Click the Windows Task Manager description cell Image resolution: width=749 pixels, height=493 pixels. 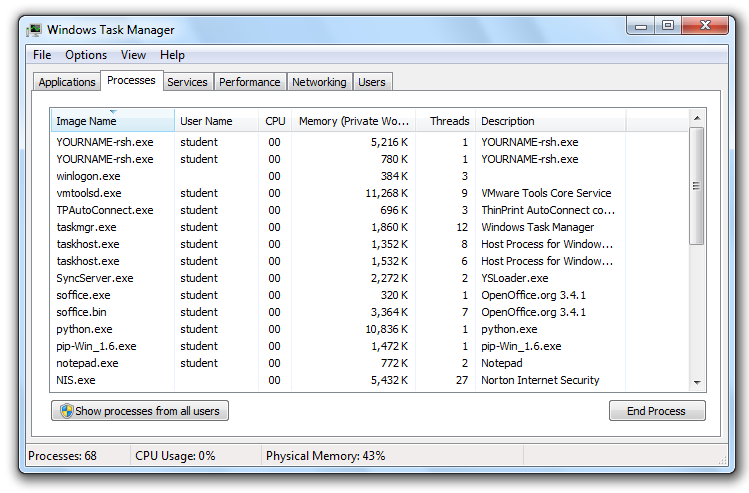point(537,227)
